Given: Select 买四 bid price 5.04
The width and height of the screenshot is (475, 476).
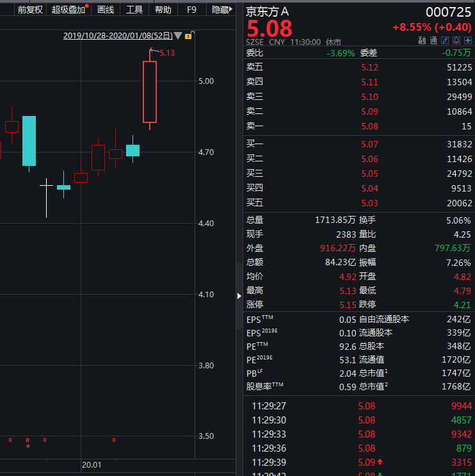Looking at the screenshot, I should point(369,188).
